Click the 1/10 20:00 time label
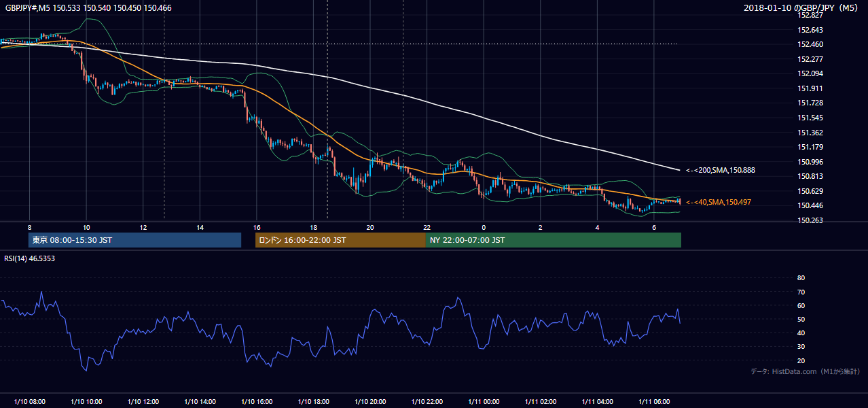Image resolution: width=868 pixels, height=408 pixels. click(x=370, y=402)
